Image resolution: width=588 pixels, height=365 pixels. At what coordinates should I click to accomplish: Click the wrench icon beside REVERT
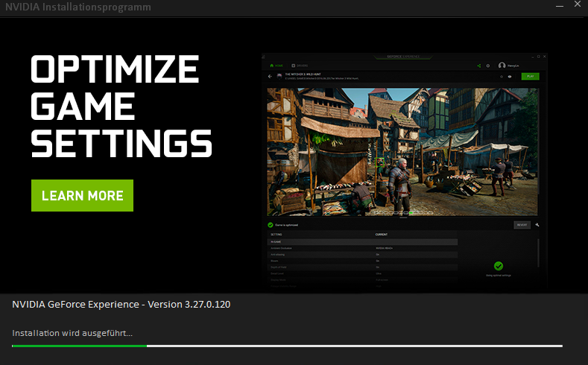[x=537, y=225]
